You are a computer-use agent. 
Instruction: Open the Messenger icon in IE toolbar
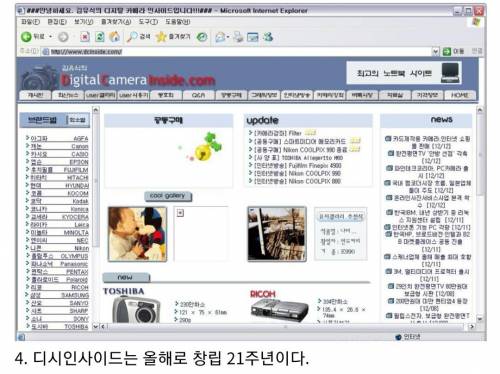(268, 37)
